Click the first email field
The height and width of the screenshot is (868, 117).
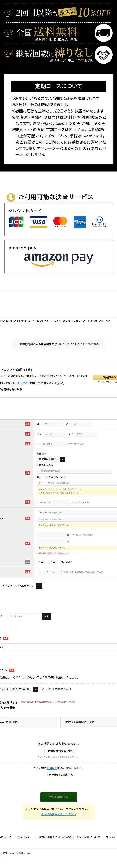click(x=77, y=513)
